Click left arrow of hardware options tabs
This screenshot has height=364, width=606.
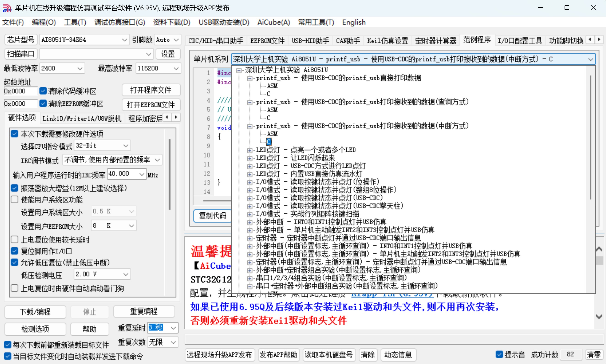[x=167, y=117]
